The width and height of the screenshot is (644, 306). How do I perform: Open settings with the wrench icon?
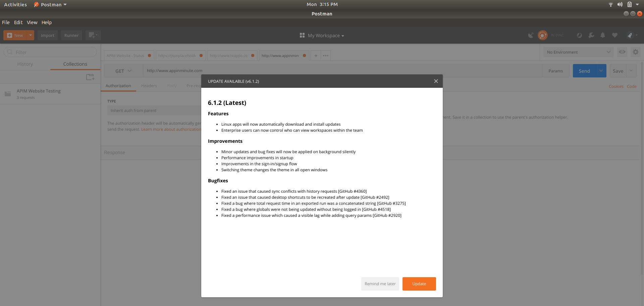[591, 35]
